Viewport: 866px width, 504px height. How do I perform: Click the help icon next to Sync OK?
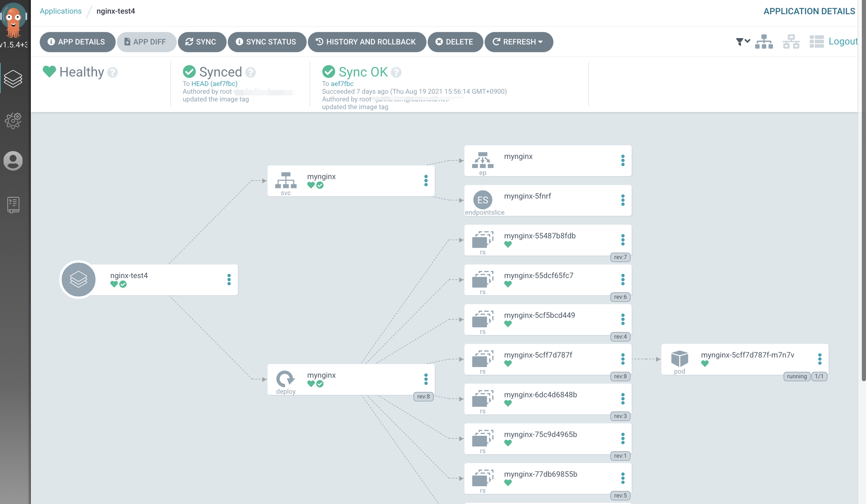tap(396, 72)
